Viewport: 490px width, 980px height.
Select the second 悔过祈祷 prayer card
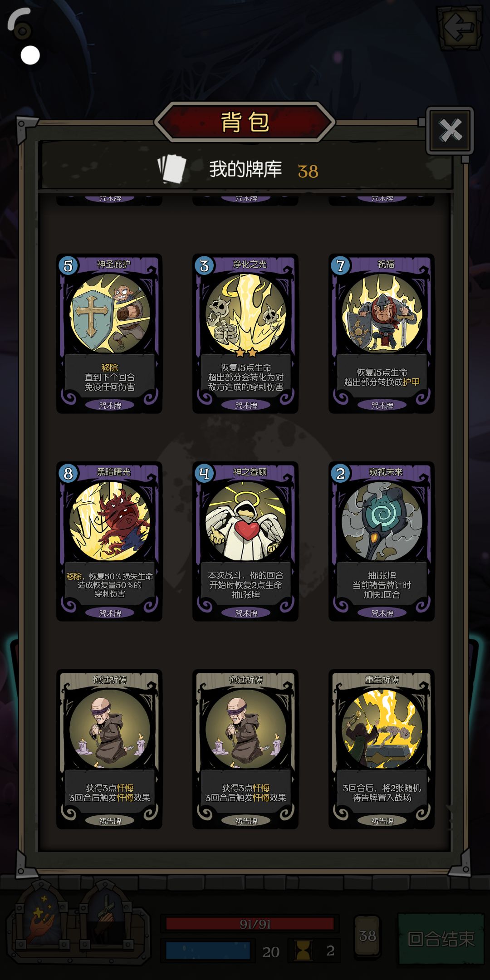[x=245, y=749]
